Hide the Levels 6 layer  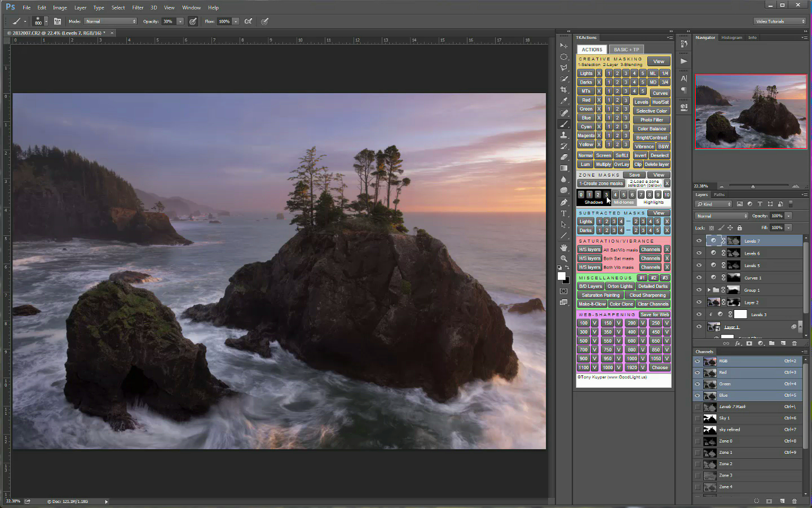pyautogui.click(x=699, y=253)
